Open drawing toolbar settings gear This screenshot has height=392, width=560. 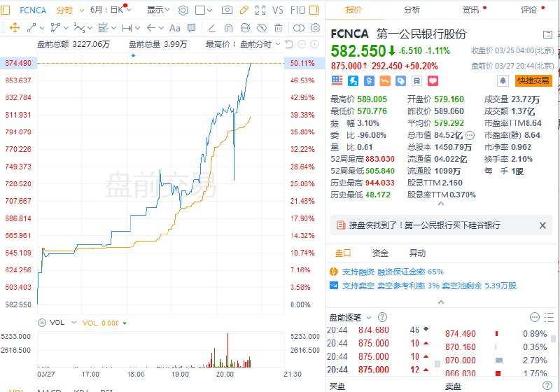point(316,28)
